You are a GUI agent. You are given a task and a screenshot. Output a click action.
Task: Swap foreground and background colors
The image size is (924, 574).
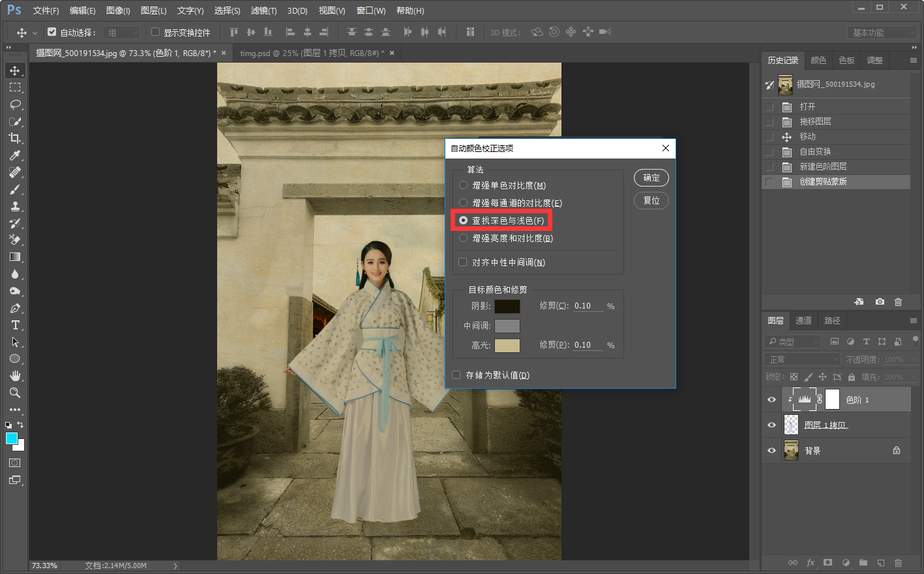20,425
